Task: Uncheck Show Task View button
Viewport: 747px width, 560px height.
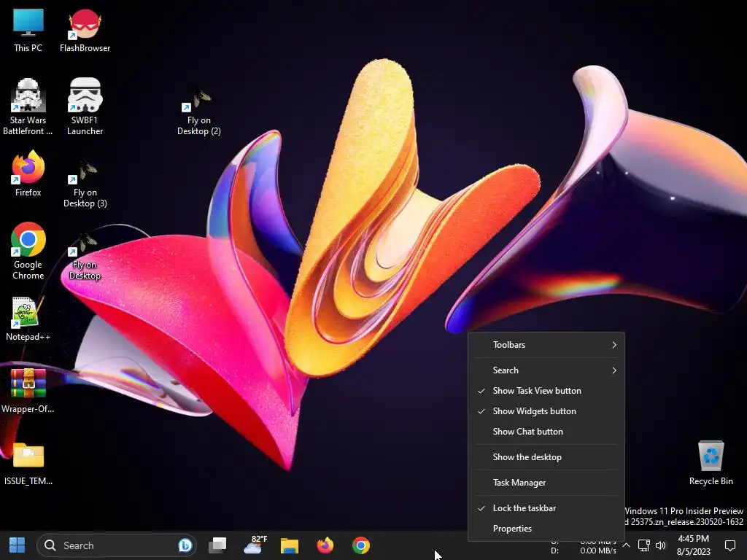Action: click(546, 391)
